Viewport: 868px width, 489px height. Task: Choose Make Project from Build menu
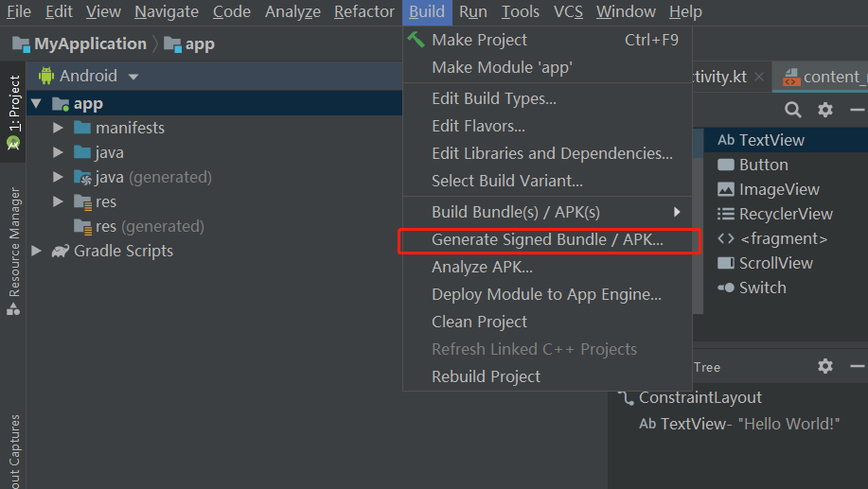(x=547, y=40)
